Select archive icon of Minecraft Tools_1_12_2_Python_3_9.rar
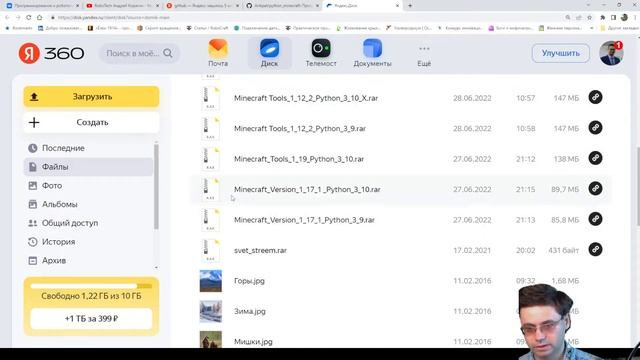The height and width of the screenshot is (360, 640). 211,129
